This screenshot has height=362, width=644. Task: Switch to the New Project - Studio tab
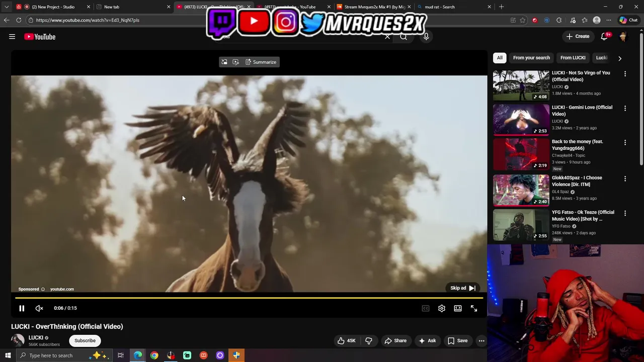pyautogui.click(x=53, y=7)
